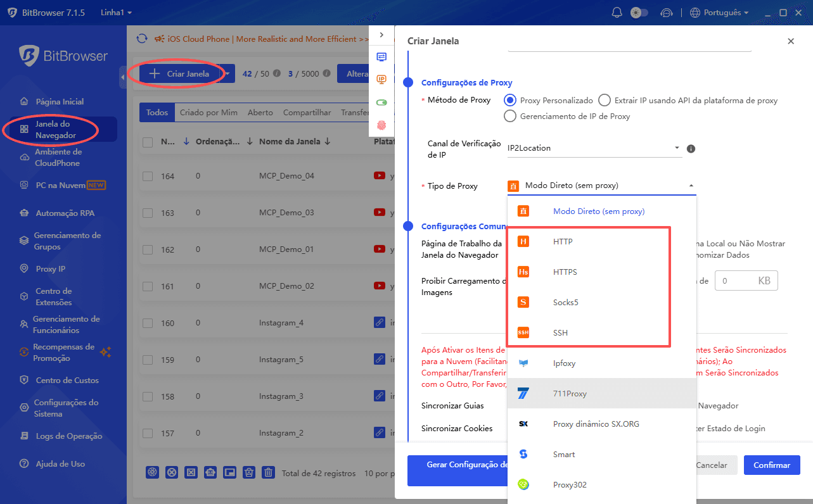Tick the select-all checkbox in the table header
Viewport: 813px width, 504px height.
148,142
